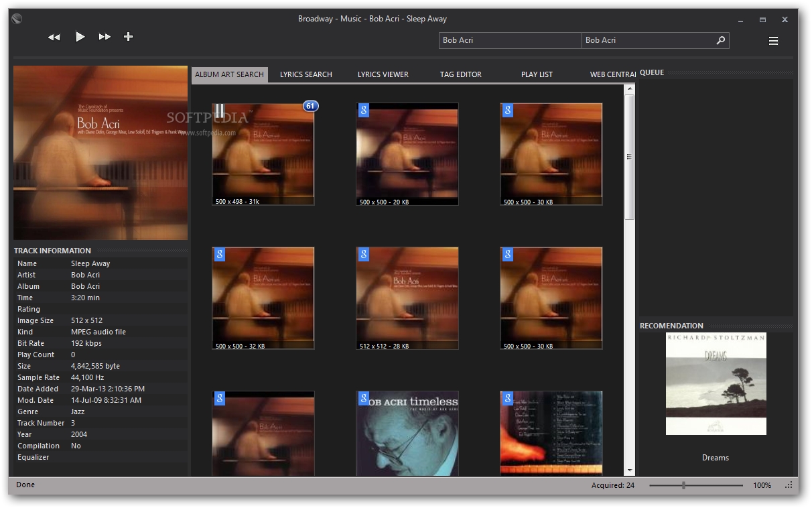812x508 pixels.
Task: Click Google icon on 500 x 500 - 32 KB image
Action: 219,255
